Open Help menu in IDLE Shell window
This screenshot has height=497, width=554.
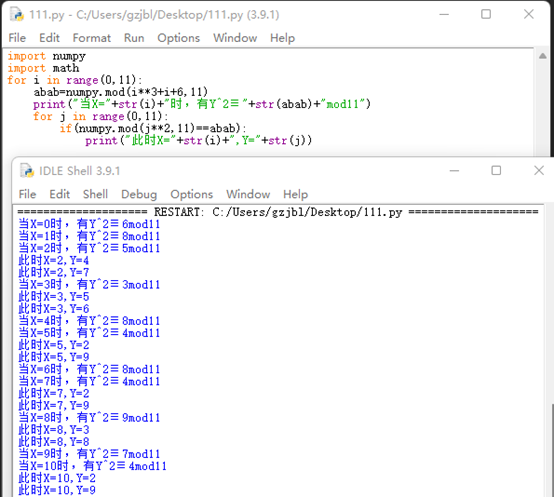coord(295,194)
